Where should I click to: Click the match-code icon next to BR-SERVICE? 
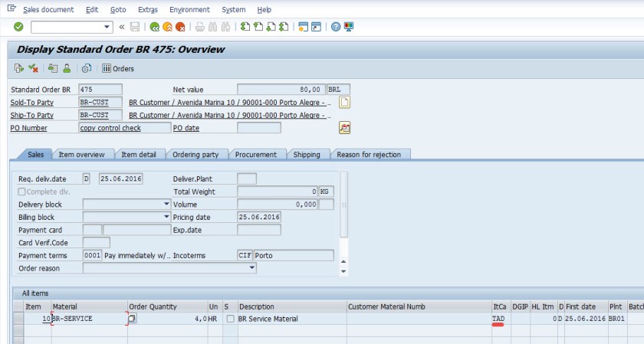click(132, 319)
